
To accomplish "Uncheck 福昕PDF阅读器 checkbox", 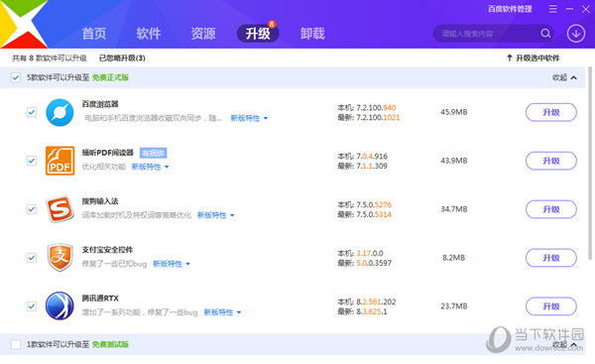I will (32, 161).
